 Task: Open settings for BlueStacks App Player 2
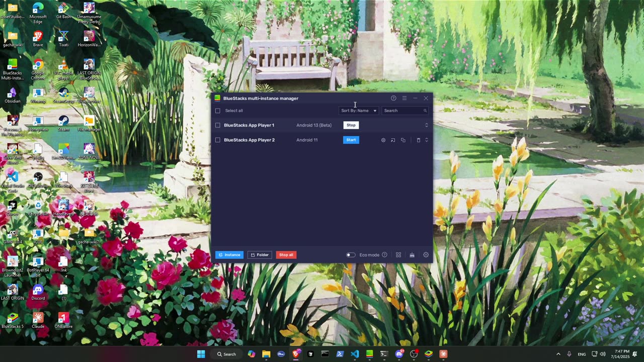click(x=383, y=140)
